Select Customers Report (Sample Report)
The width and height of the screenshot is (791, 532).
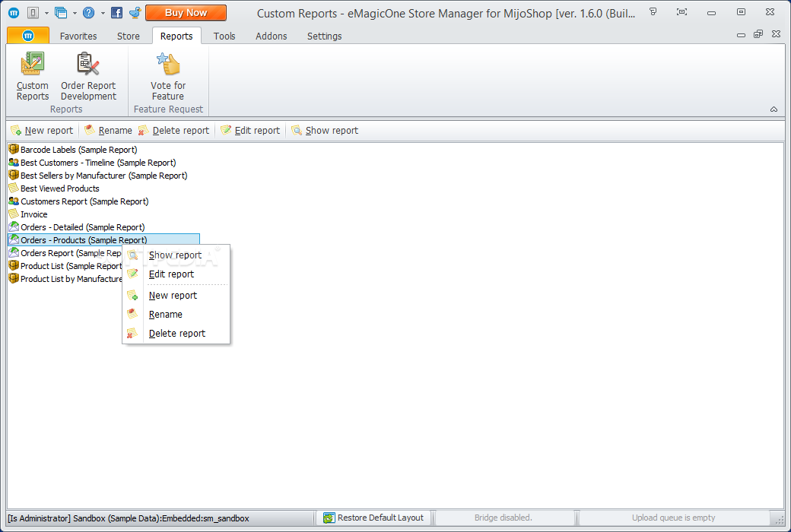click(84, 201)
